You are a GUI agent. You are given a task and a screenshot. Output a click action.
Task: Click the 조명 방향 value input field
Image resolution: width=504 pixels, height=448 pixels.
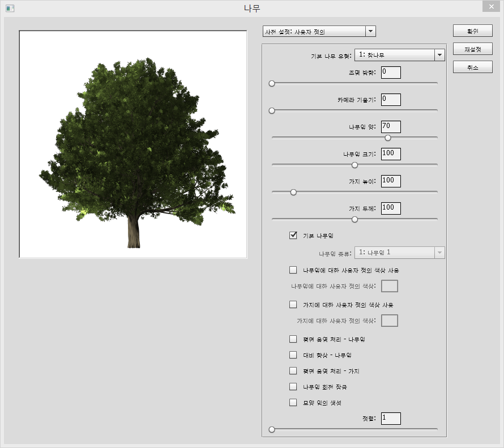pyautogui.click(x=391, y=72)
